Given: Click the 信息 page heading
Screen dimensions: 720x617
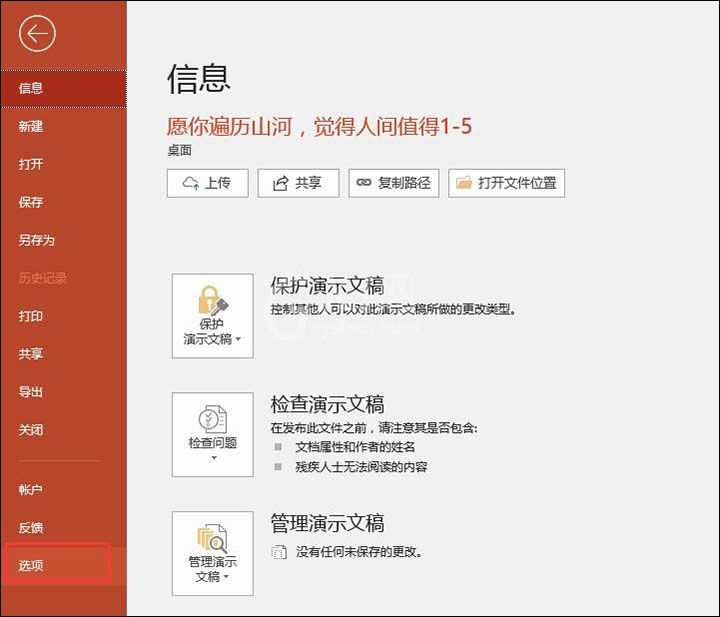Looking at the screenshot, I should (x=198, y=79).
